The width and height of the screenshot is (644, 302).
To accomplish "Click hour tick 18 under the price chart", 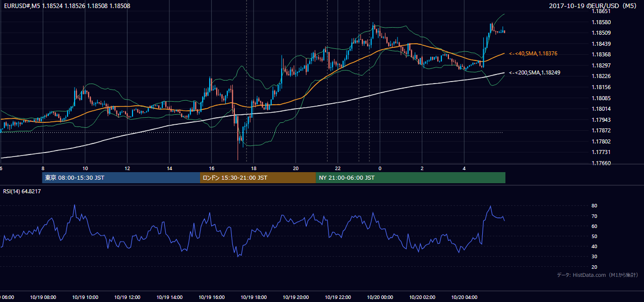I will click(x=253, y=169).
